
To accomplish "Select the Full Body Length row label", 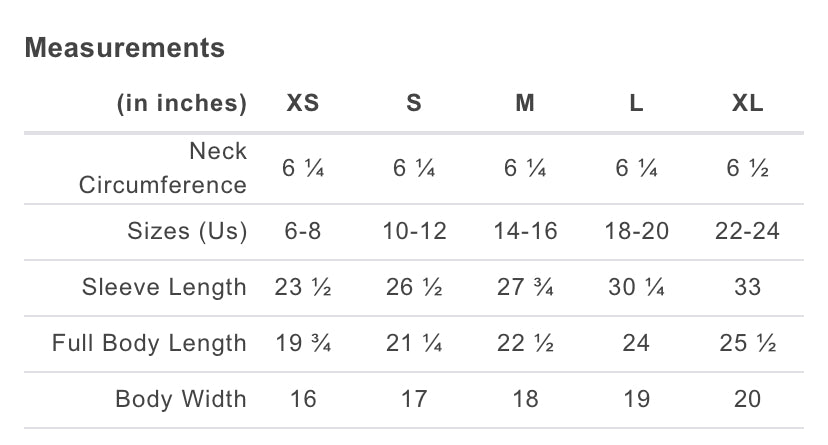I will [x=149, y=343].
